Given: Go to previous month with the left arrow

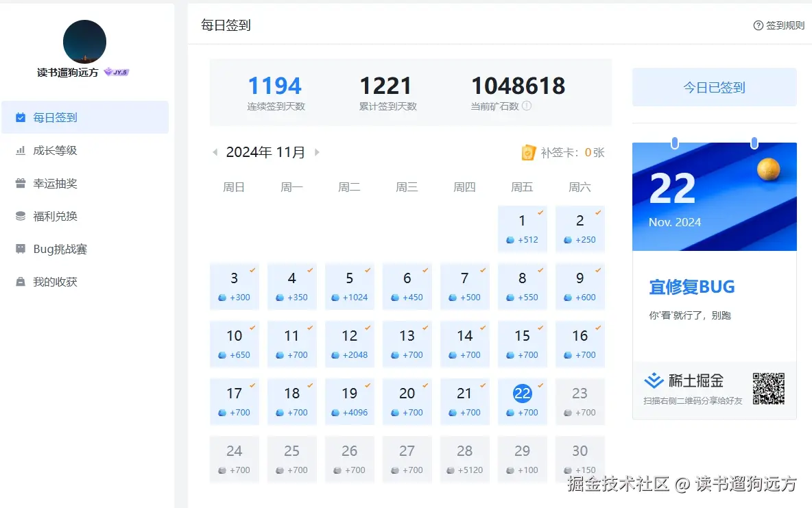Looking at the screenshot, I should [x=215, y=152].
